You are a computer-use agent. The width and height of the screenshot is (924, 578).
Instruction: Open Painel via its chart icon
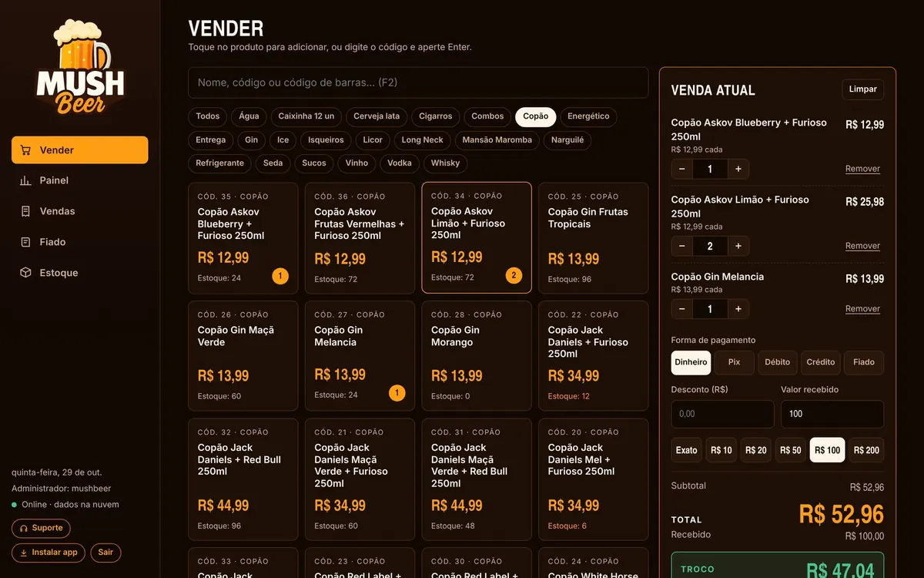(x=25, y=180)
